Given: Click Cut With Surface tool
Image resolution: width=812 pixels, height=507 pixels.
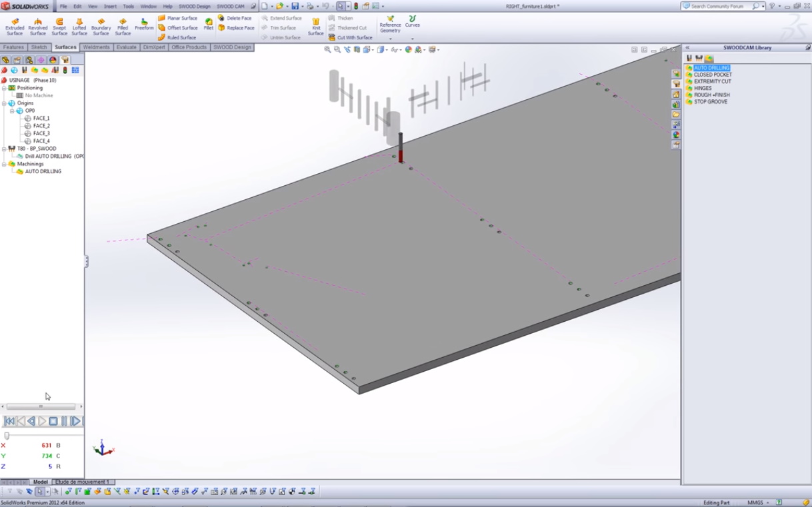Looking at the screenshot, I should 351,38.
